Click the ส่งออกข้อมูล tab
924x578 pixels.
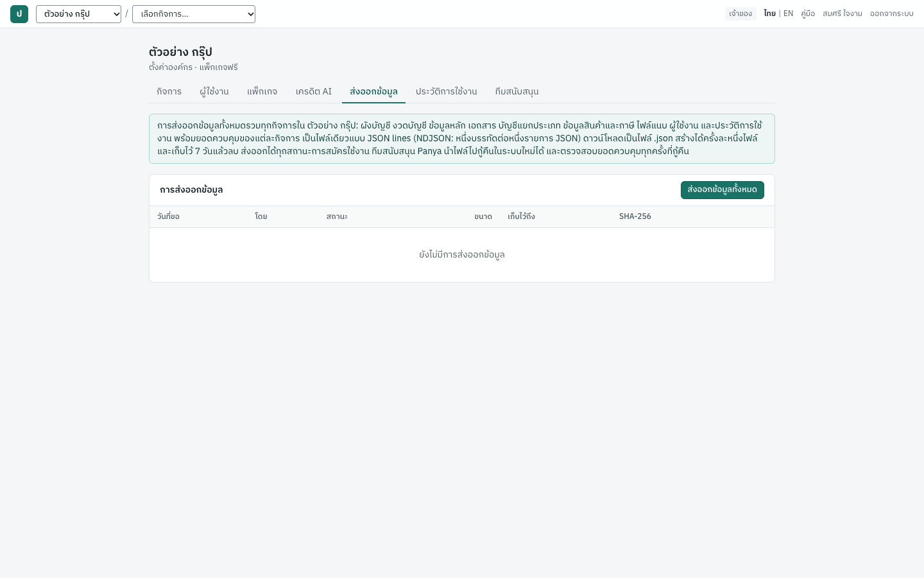[373, 92]
